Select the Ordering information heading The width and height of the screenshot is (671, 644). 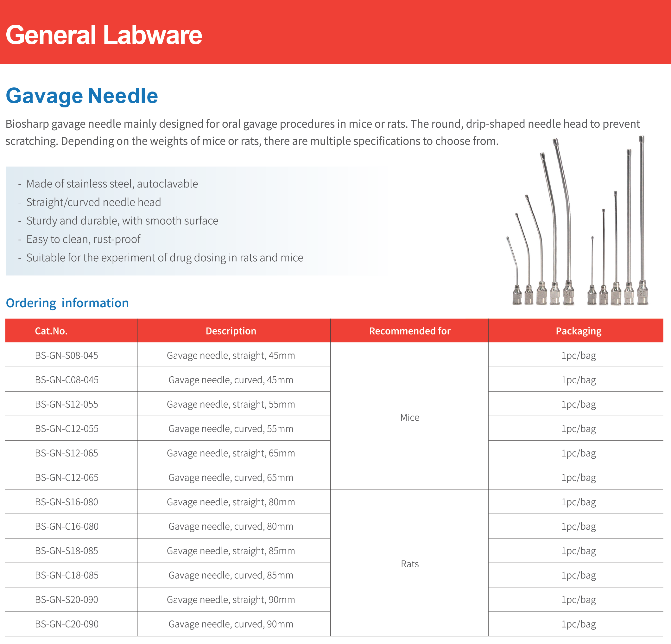tap(67, 303)
